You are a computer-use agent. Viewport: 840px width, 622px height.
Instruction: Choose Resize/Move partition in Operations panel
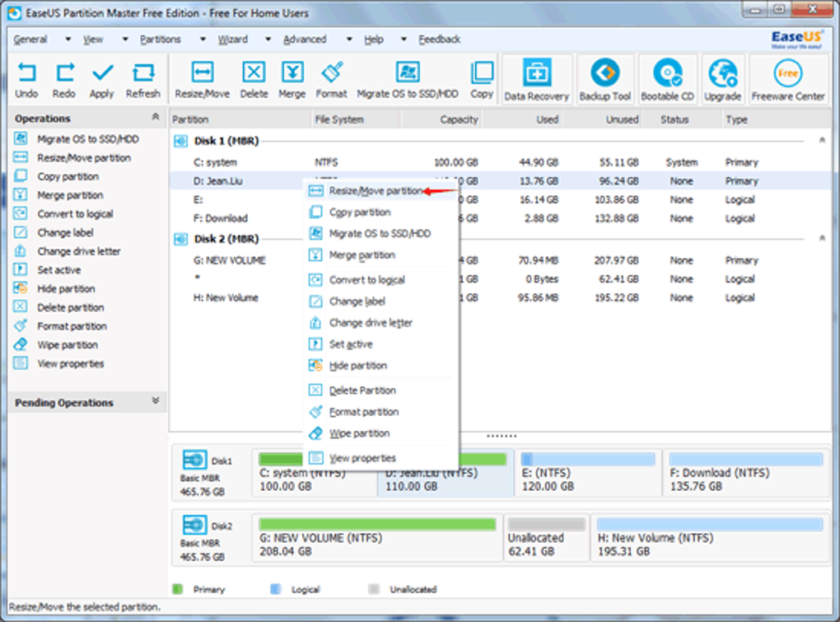(72, 158)
